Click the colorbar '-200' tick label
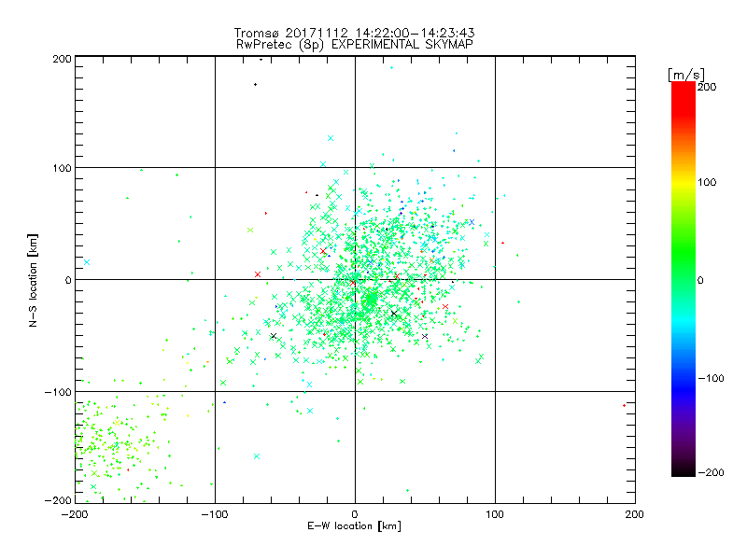This screenshot has width=747, height=560. 711,473
